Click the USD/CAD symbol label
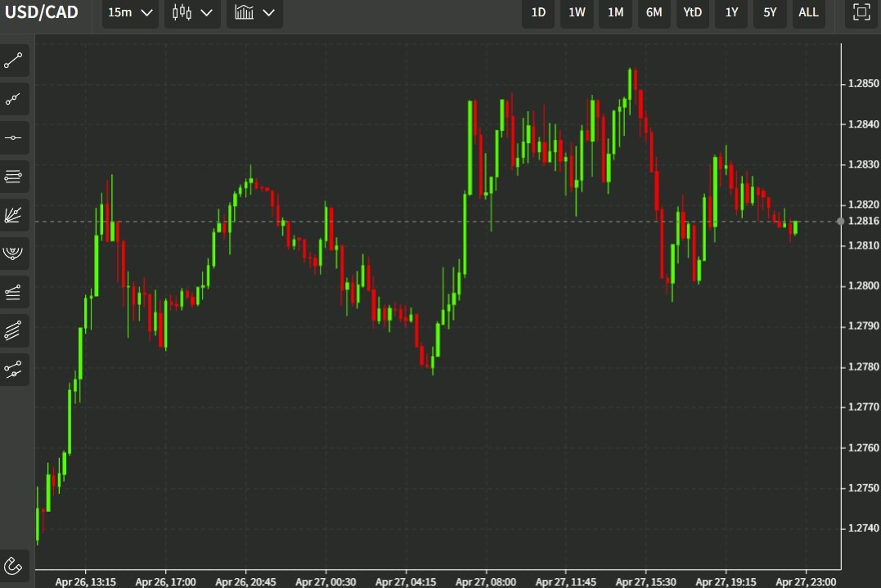Image resolution: width=881 pixels, height=588 pixels. (x=42, y=12)
